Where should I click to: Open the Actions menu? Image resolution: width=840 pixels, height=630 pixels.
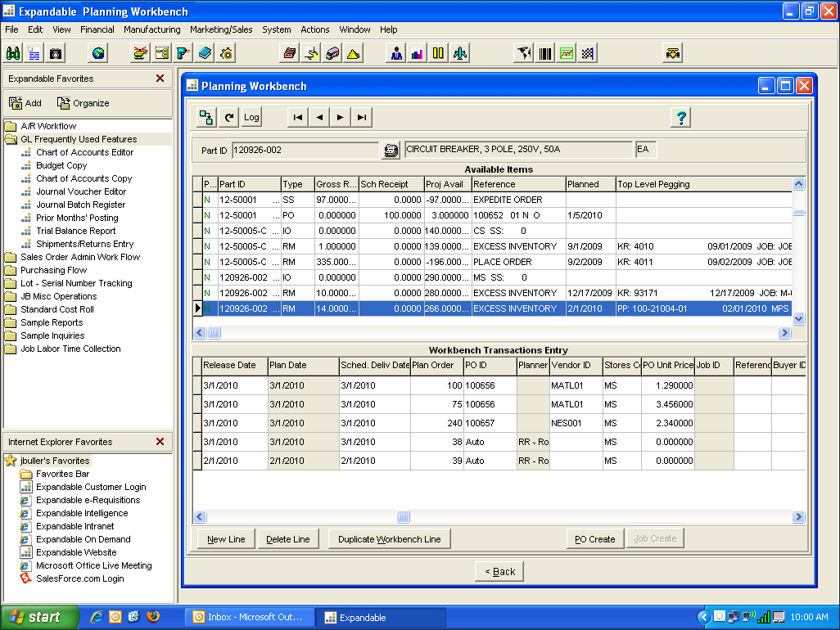pyautogui.click(x=314, y=29)
